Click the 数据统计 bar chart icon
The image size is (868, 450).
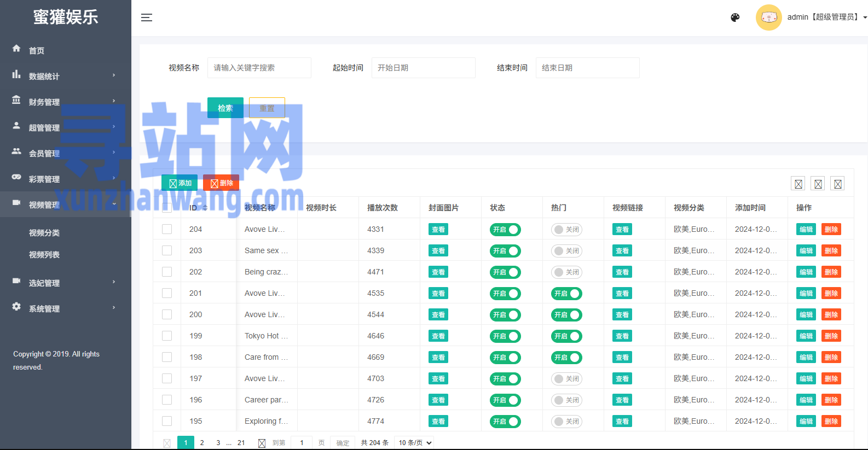pyautogui.click(x=16, y=74)
